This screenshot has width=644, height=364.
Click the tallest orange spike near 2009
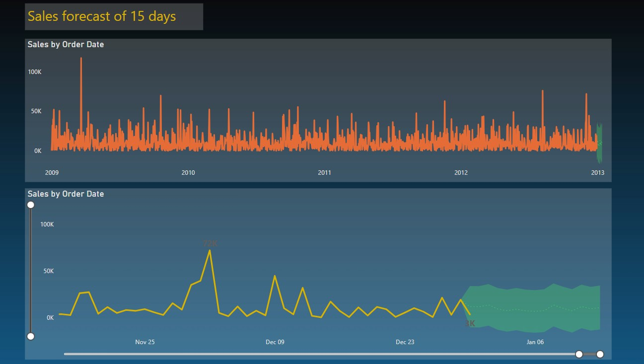click(81, 74)
